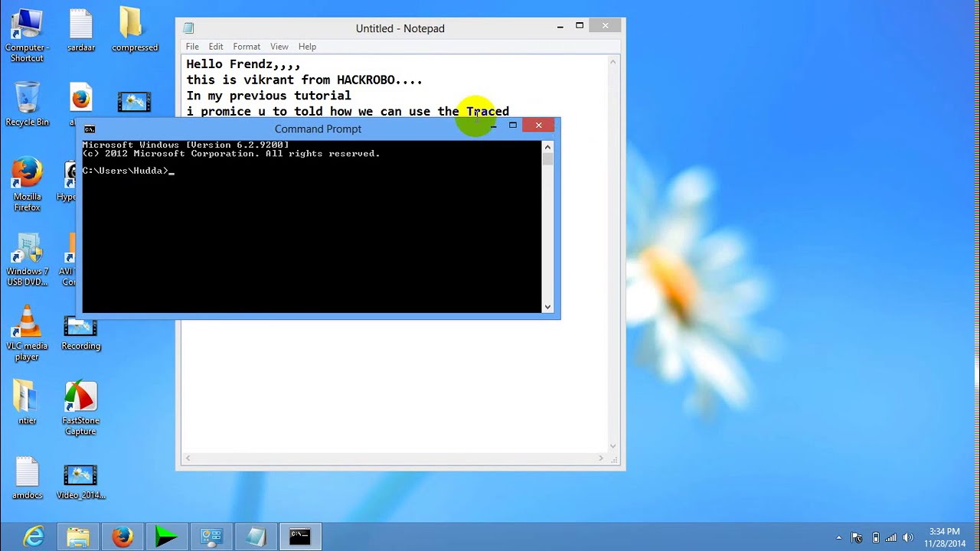Select the compressed folder icon
The width and height of the screenshot is (980, 551).
click(134, 31)
